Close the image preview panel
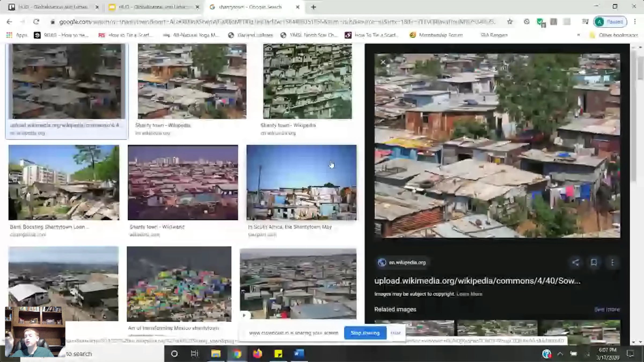This screenshot has width=644, height=362. [x=383, y=62]
